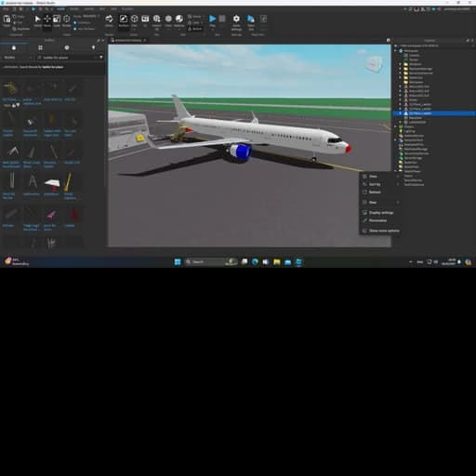Toggle the Collisions checkbox

(x=75, y=23)
